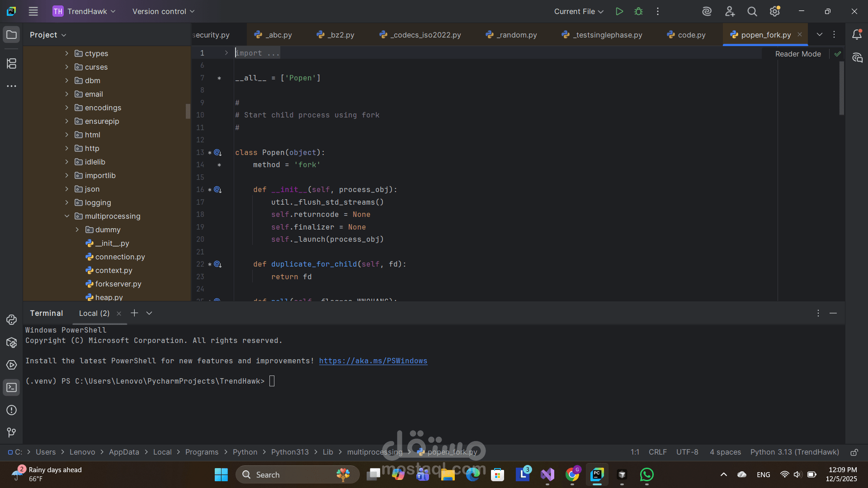The width and height of the screenshot is (868, 488).
Task: Toggle the Project tool window folder icon
Action: [11, 35]
